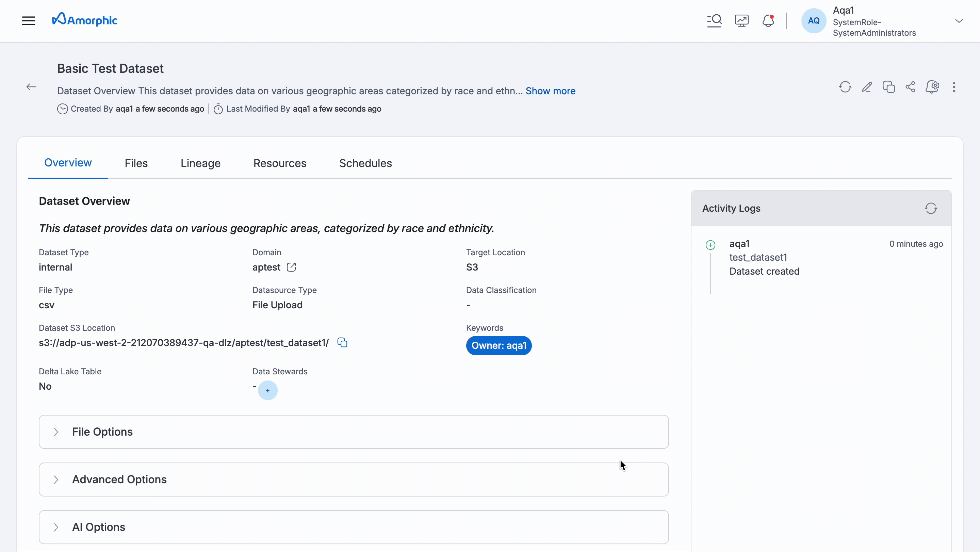Open the vertical three-dot more menu
The image size is (980, 552).
click(x=954, y=87)
